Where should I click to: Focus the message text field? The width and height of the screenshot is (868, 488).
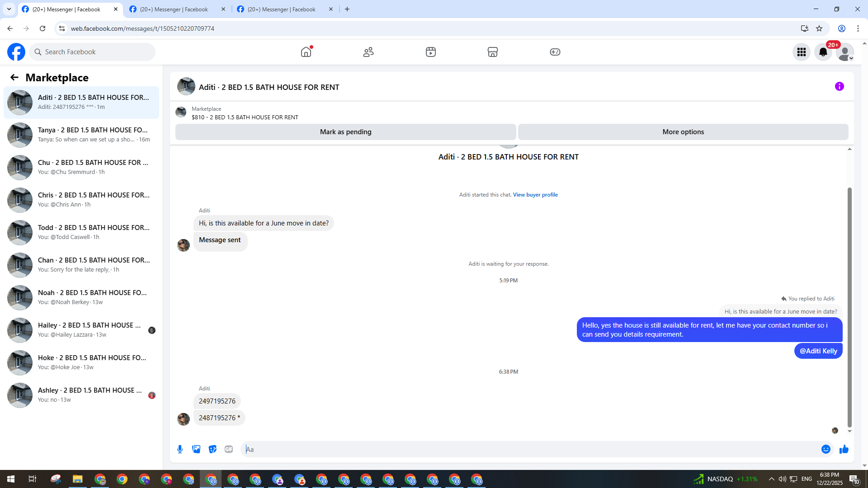coord(529,449)
